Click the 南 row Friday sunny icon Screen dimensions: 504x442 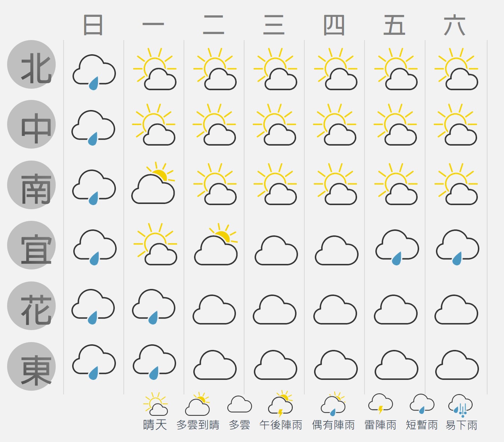tap(396, 184)
